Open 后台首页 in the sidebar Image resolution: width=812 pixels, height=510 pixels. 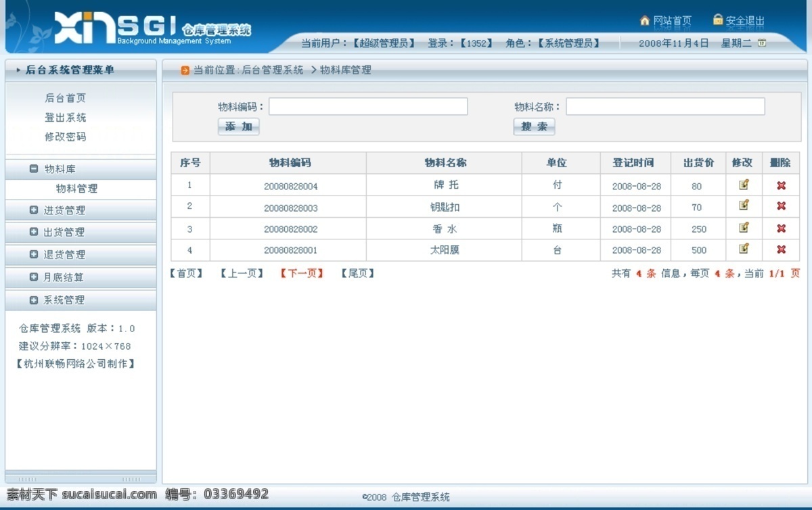[x=66, y=98]
